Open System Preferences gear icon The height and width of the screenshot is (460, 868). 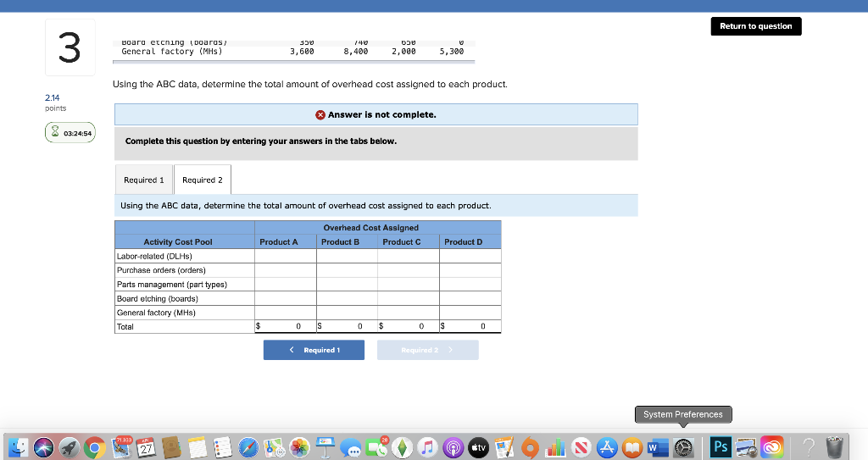683,447
